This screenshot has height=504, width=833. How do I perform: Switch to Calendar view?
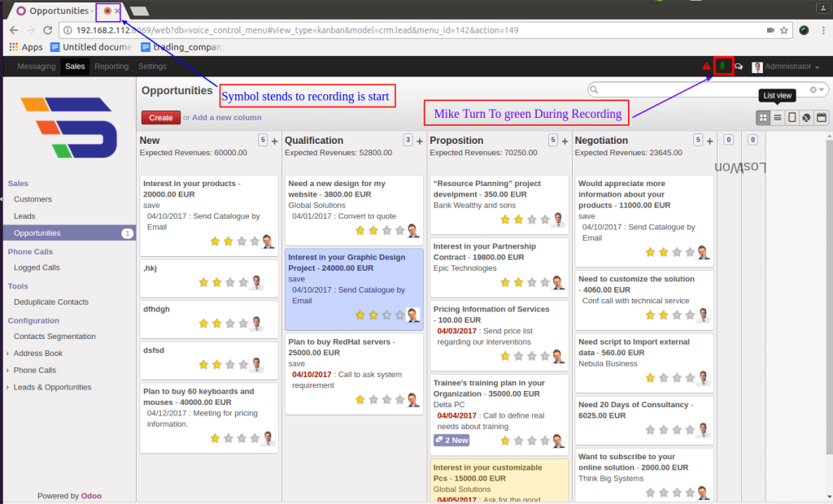click(x=821, y=118)
